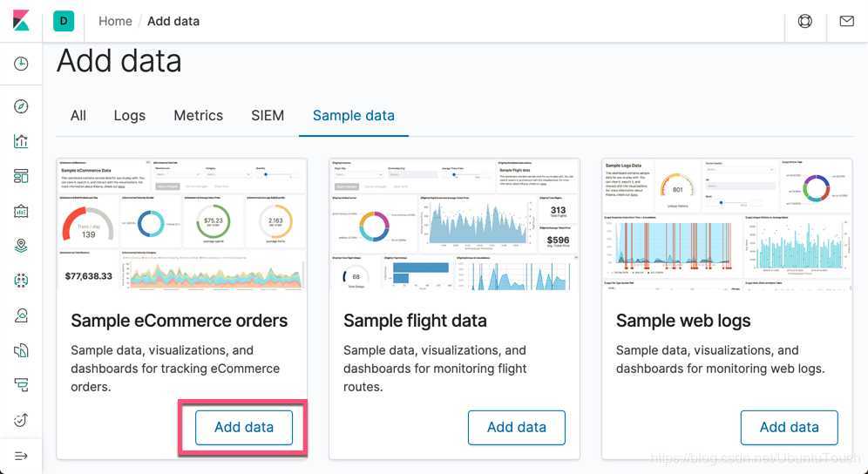
Task: Open the help menu icon
Action: [805, 21]
